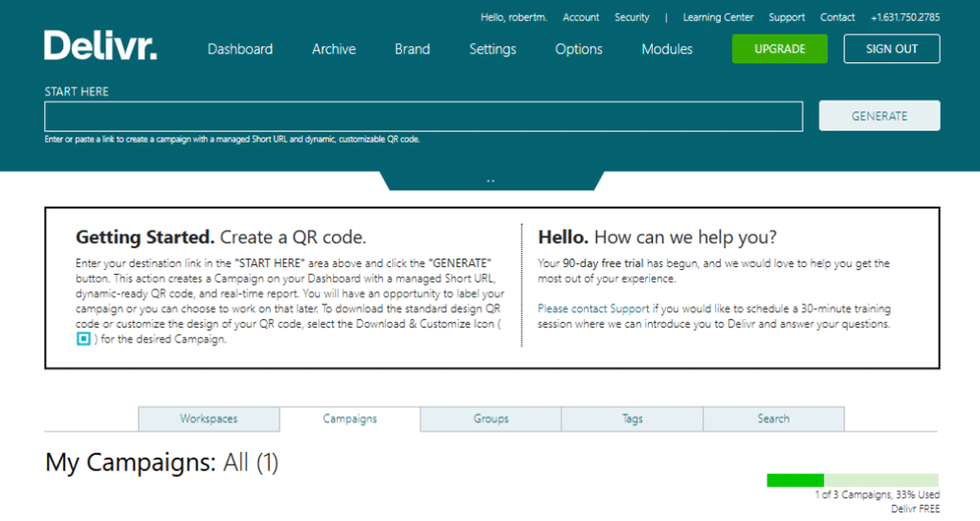Click the Delivr logo
Screen dimensions: 980x521
click(100, 46)
